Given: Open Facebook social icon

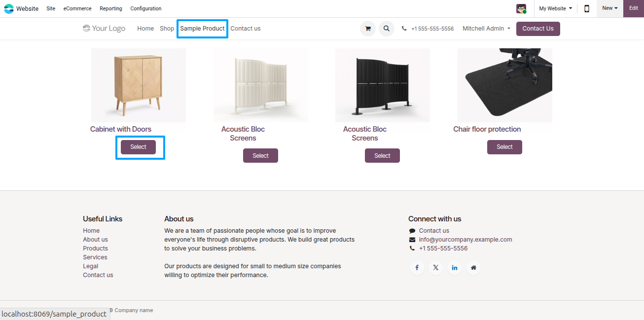Looking at the screenshot, I should pos(417,268).
